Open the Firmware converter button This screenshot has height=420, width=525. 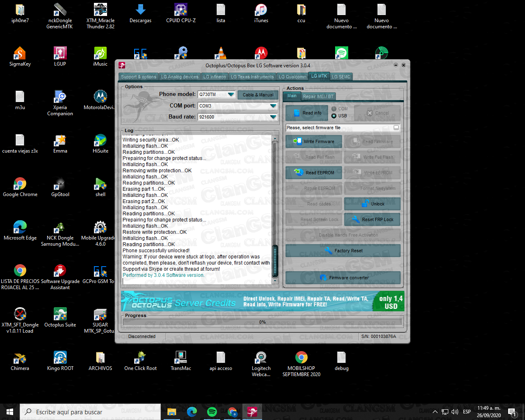point(343,278)
